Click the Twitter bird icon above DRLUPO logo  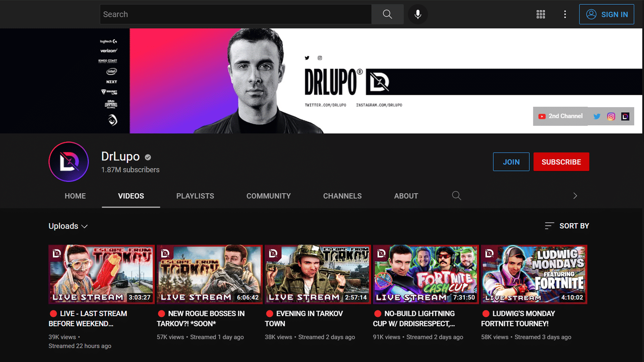point(307,58)
